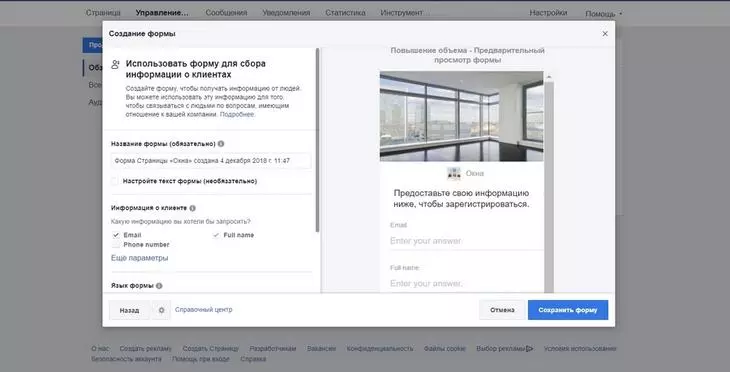730x372 pixels.
Task: Open Помощь при входе footer link
Action: click(x=201, y=359)
